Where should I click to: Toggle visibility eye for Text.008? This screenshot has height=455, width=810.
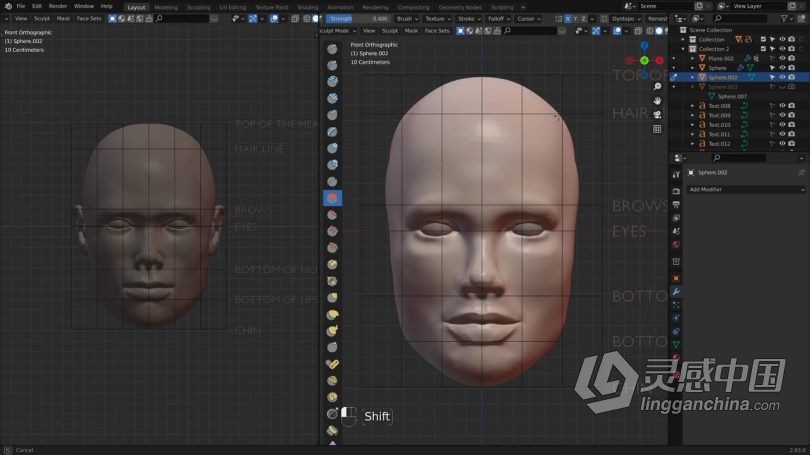pos(782,105)
